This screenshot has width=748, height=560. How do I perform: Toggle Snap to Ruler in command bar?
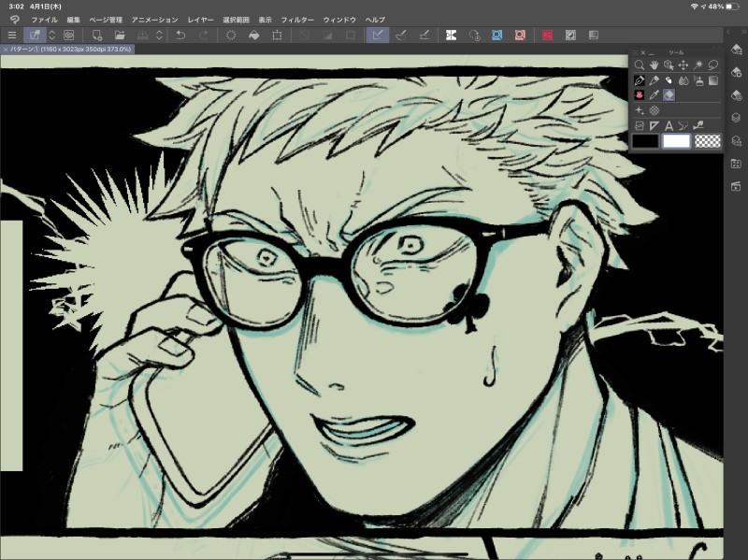click(378, 36)
